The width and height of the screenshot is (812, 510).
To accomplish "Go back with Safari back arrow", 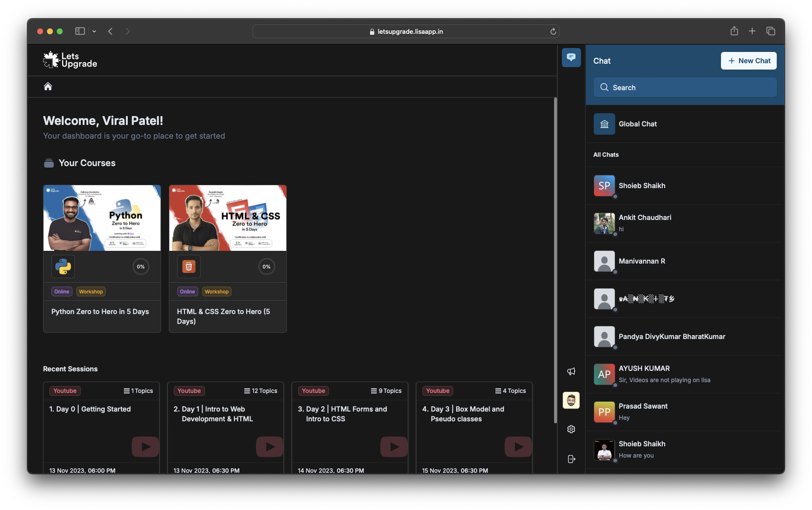I will (111, 31).
